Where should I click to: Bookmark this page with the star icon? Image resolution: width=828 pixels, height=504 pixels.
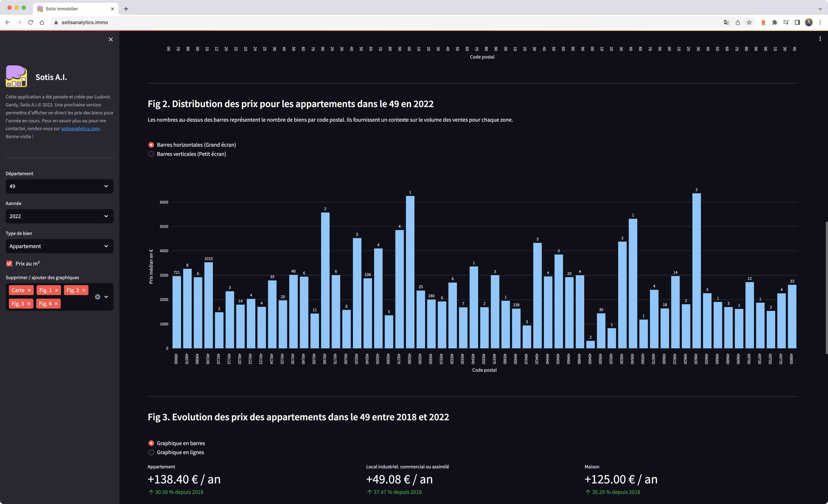tap(749, 22)
